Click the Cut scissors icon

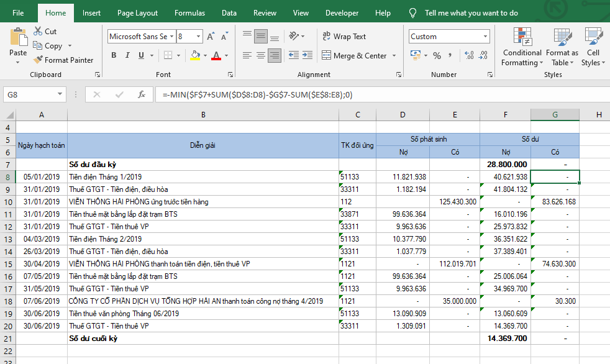[x=37, y=31]
